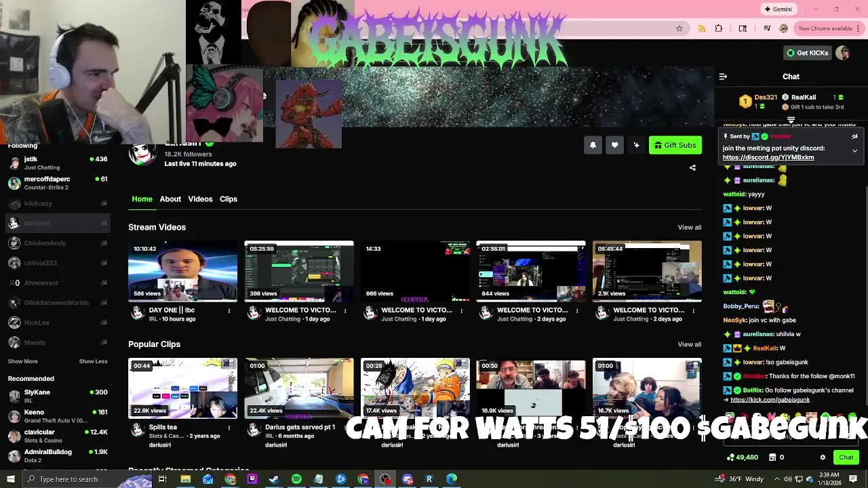Toggle offline icon beside uhlivia333

click(104, 263)
